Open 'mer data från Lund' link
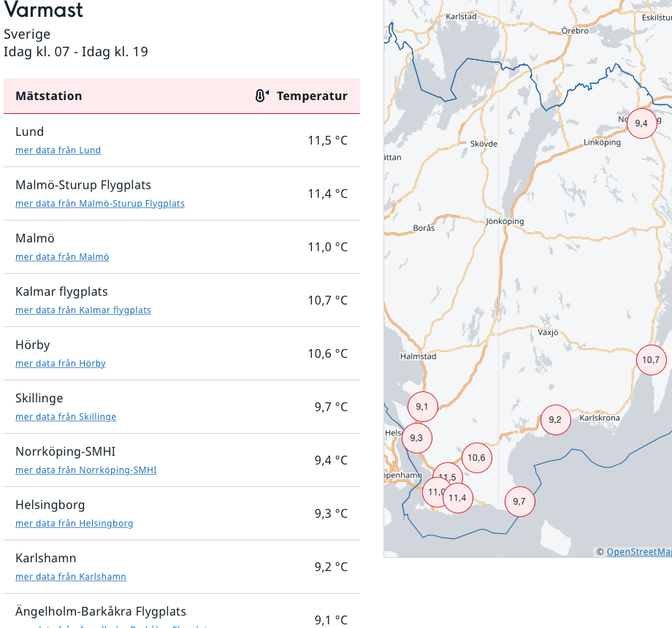This screenshot has width=672, height=628. pyautogui.click(x=58, y=150)
